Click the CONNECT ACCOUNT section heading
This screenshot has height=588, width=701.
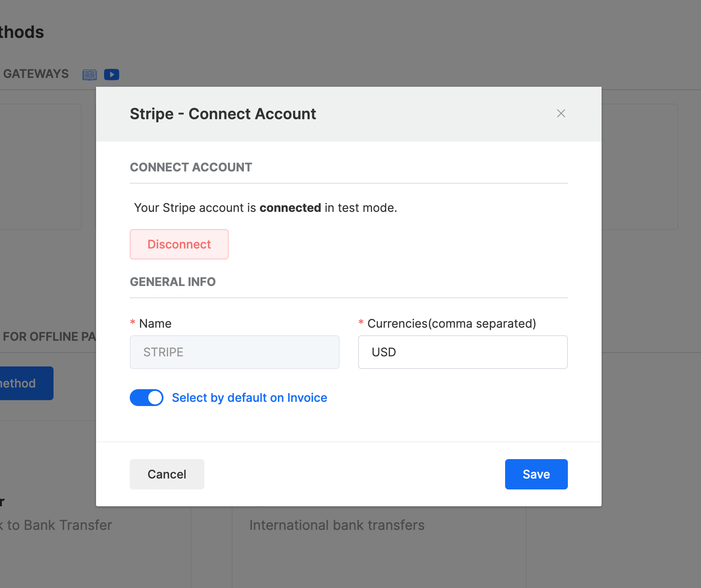point(191,167)
